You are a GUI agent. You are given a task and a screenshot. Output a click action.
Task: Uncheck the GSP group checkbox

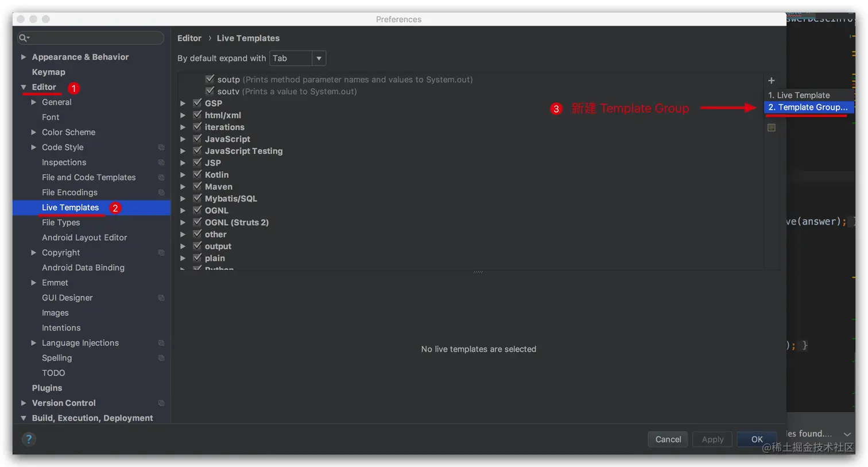(197, 103)
